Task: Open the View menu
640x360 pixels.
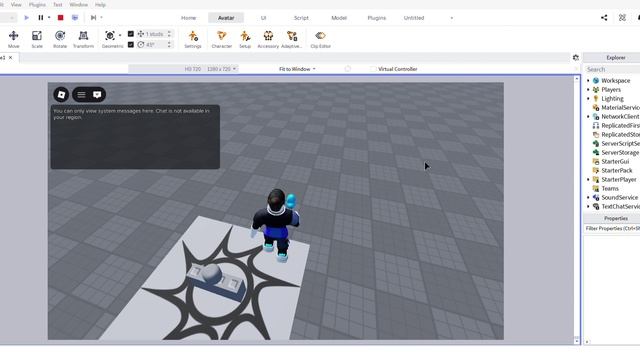Action: (16, 5)
